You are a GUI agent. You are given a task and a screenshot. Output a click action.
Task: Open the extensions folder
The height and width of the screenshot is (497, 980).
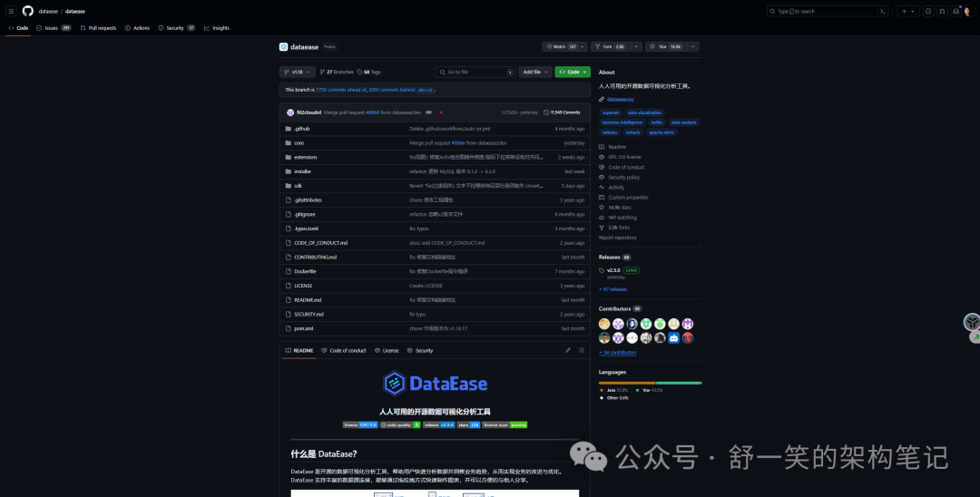pos(306,157)
